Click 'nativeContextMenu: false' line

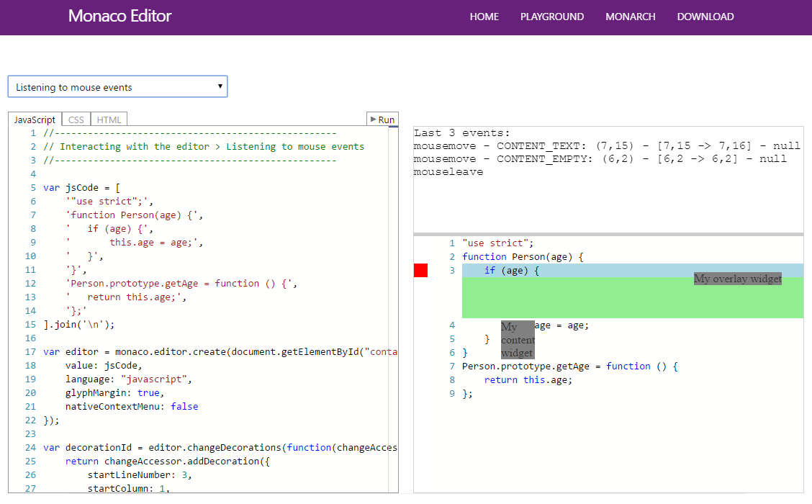point(132,407)
